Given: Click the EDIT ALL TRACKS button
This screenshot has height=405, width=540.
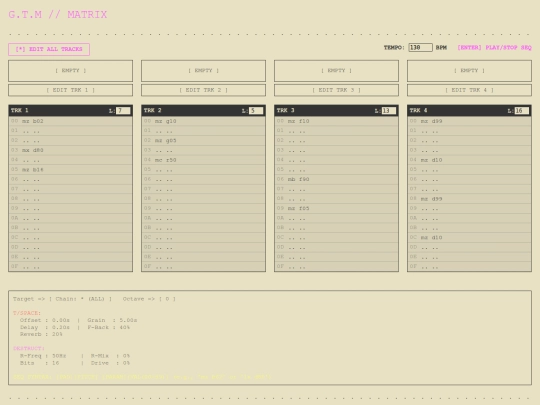Looking at the screenshot, I should coord(49,49).
